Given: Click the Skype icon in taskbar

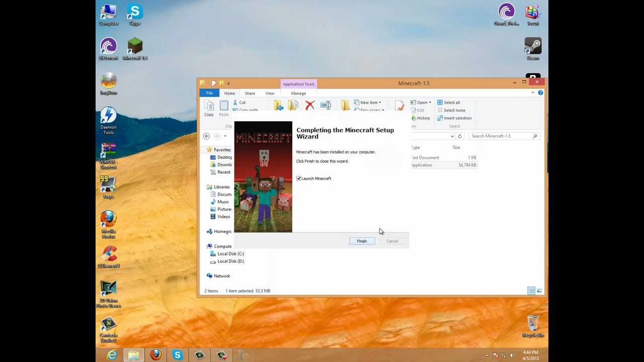Looking at the screenshot, I should pyautogui.click(x=178, y=355).
